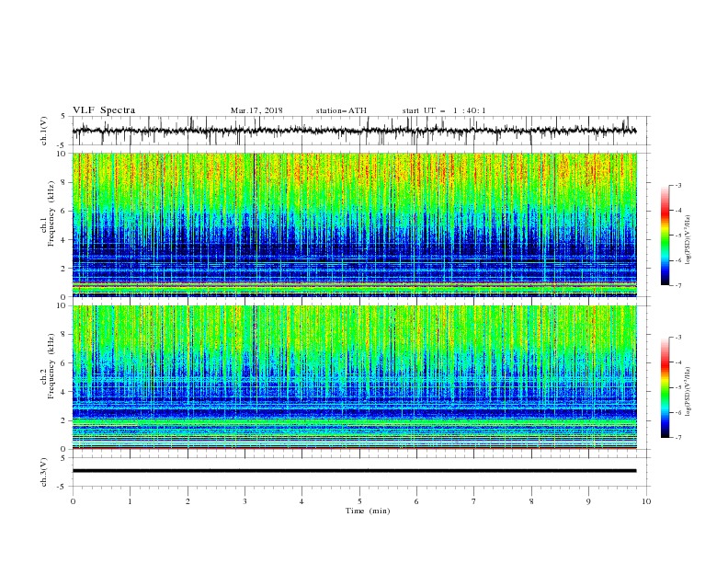This screenshot has height=563, width=728.
Task: Click the '-3' label on ch.1 colorbar
Action: coord(677,185)
